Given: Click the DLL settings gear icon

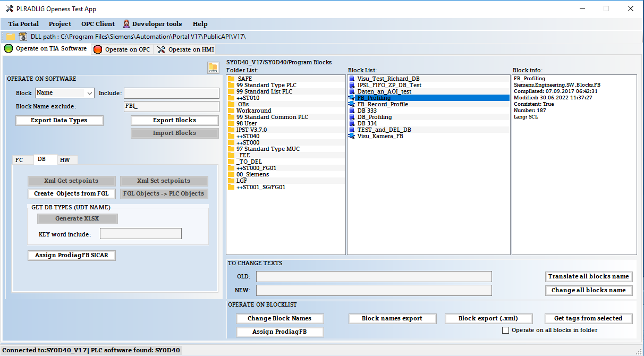Looking at the screenshot, I should [23, 37].
